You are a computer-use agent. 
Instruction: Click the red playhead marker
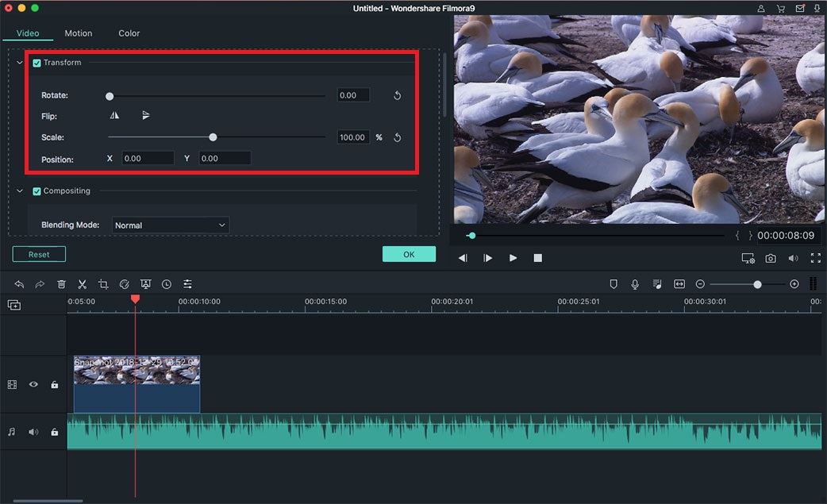pyautogui.click(x=135, y=299)
